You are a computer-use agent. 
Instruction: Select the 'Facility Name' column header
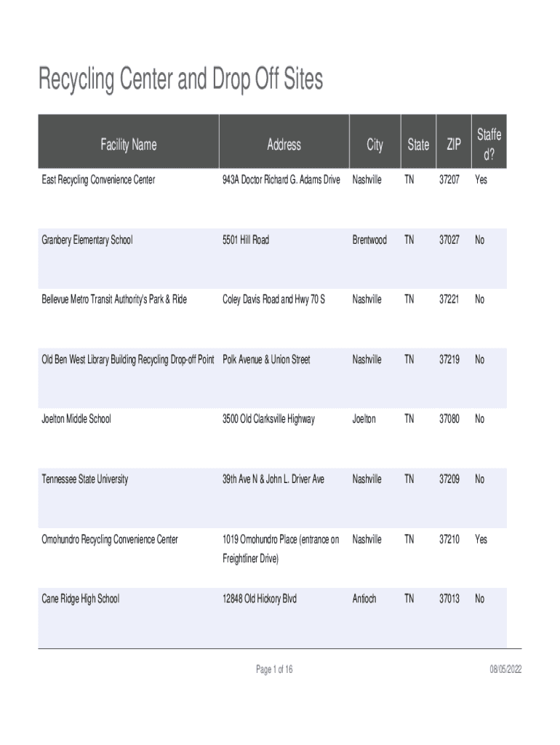tap(128, 145)
